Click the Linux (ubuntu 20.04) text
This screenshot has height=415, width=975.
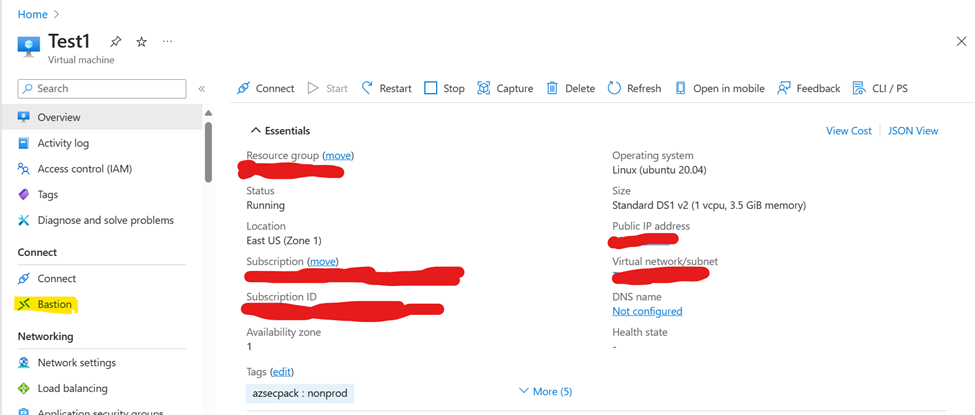[x=659, y=170]
